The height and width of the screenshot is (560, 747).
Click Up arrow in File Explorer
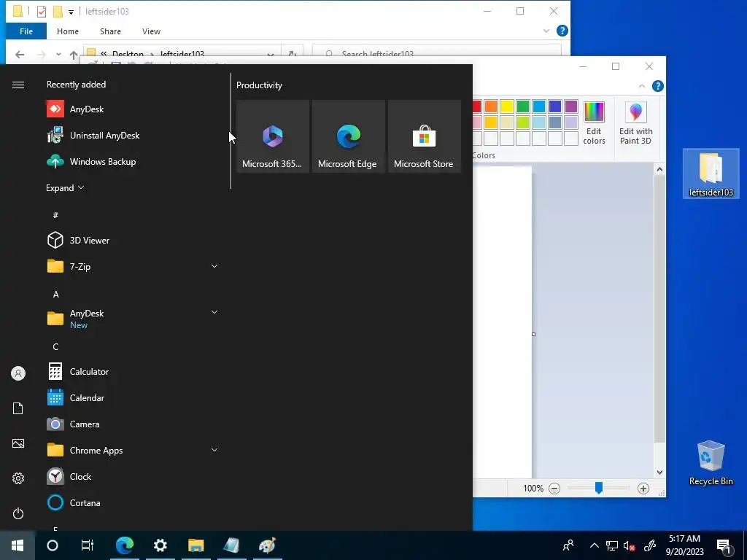[74, 55]
